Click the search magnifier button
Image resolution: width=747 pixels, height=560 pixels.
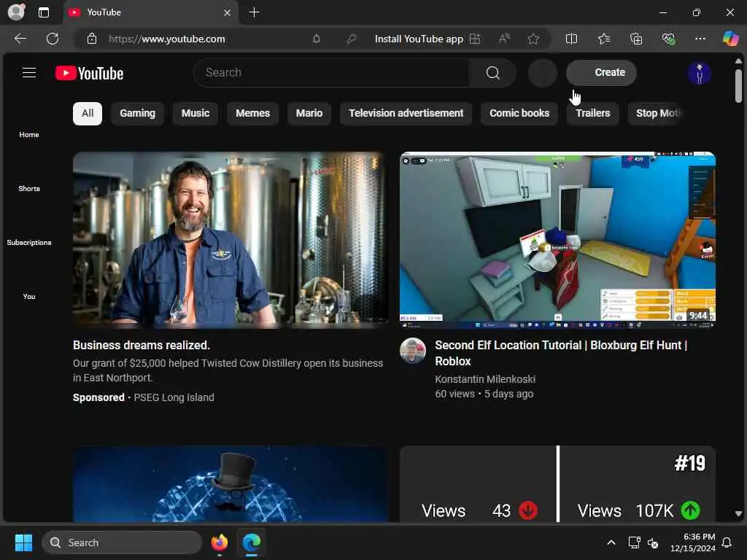pyautogui.click(x=492, y=73)
